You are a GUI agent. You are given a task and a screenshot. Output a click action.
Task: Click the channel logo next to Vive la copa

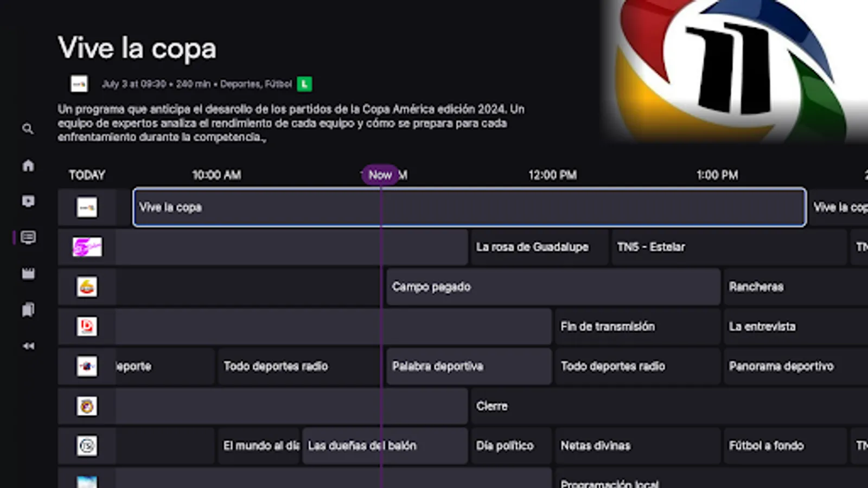pyautogui.click(x=87, y=207)
